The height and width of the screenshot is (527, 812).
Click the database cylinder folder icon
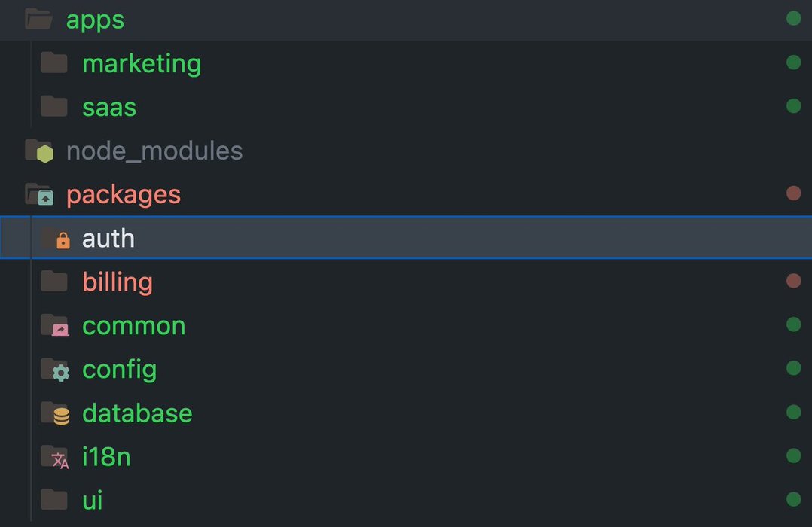coord(62,416)
